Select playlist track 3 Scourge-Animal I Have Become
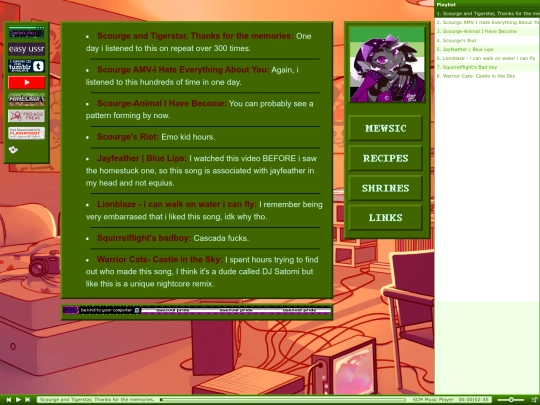Viewport: 540px width, 405px height. click(487, 31)
